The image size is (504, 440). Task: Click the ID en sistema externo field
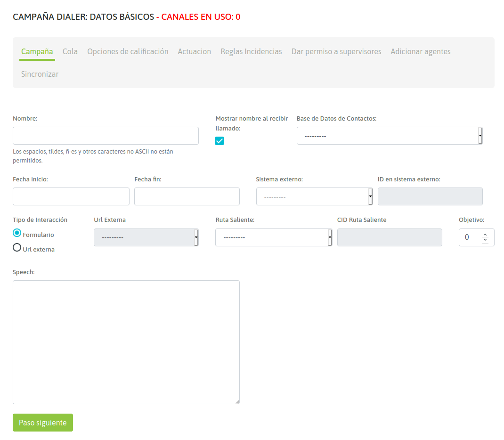tap(430, 196)
